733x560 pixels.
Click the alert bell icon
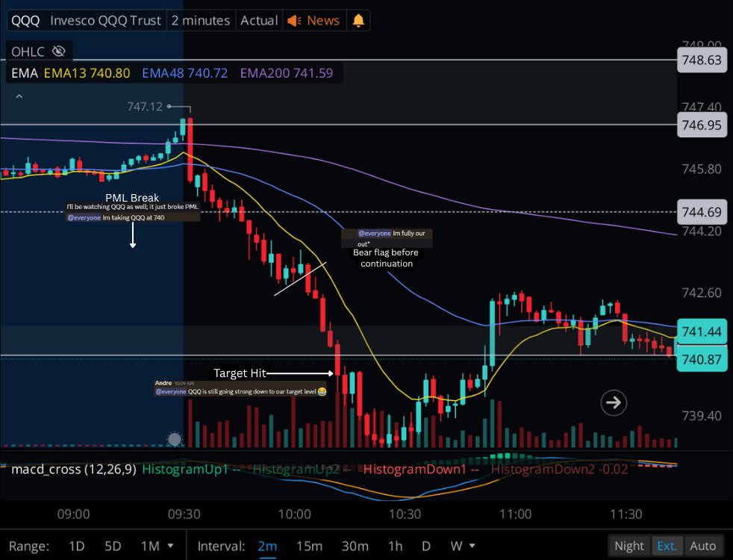tap(358, 21)
